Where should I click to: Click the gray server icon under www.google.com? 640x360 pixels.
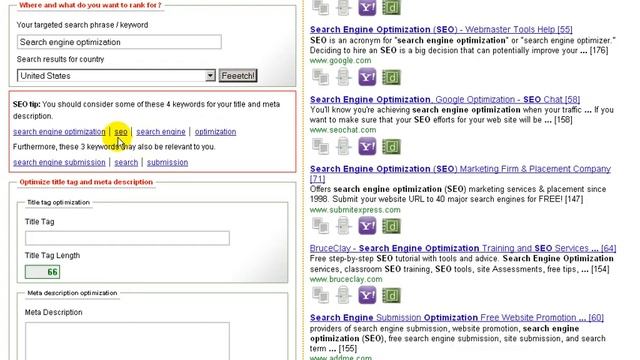343,77
